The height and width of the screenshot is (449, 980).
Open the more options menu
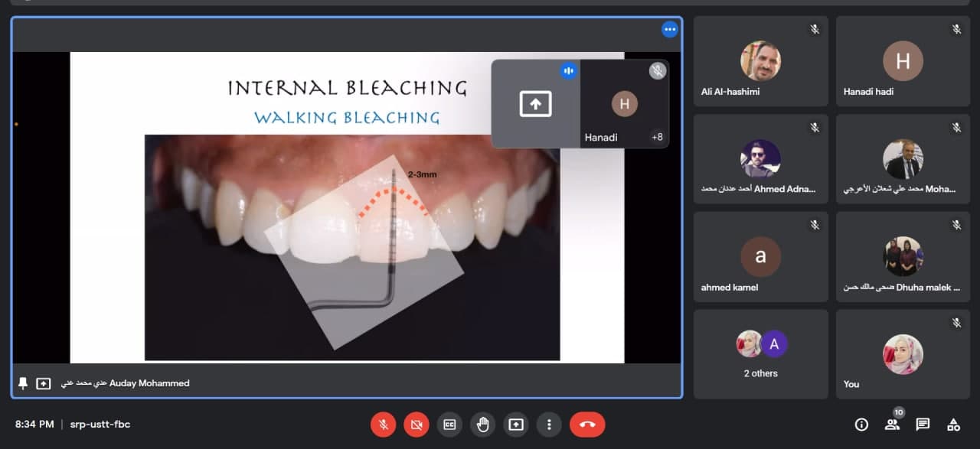[x=549, y=424]
